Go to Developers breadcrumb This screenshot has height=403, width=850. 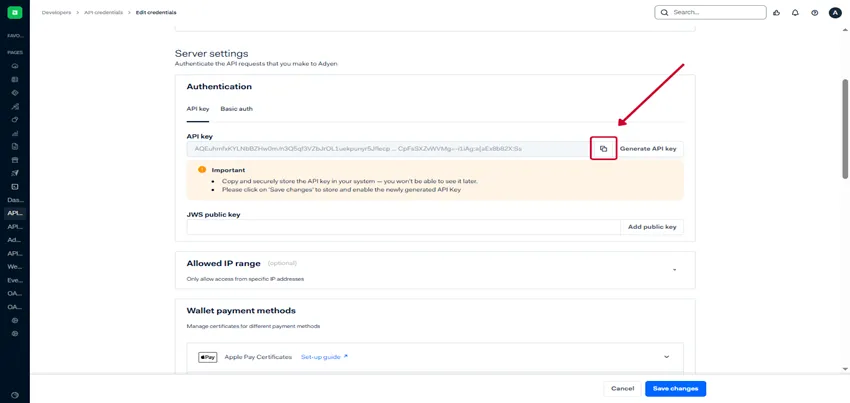coord(56,12)
